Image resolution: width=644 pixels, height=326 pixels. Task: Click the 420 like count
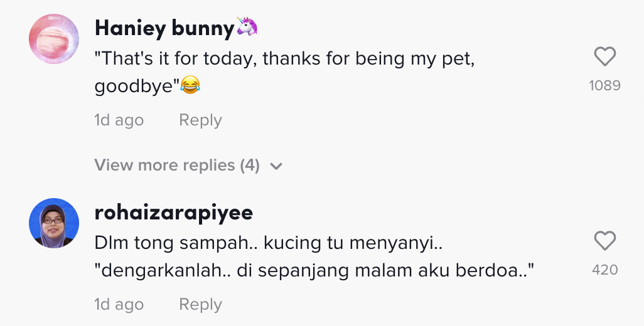click(604, 270)
